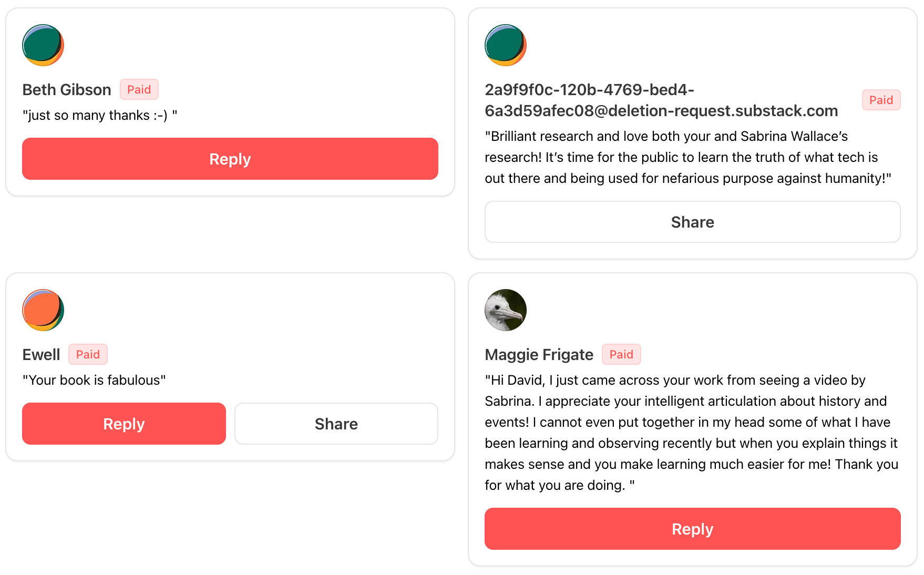Click the Paid badge beside the deletion-request email
The image size is (924, 575).
[x=881, y=100]
